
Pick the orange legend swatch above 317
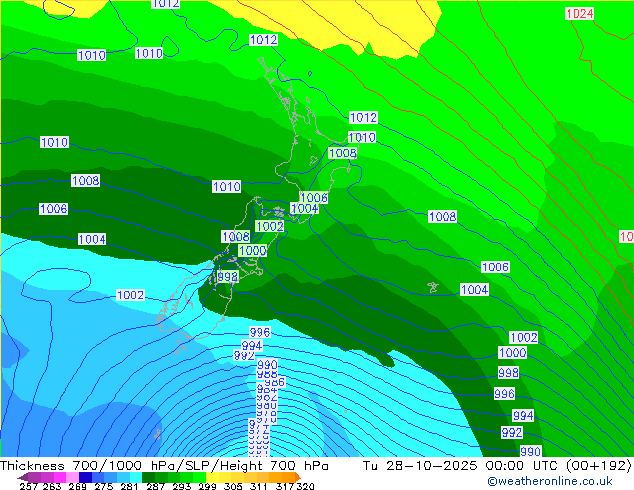(289, 477)
